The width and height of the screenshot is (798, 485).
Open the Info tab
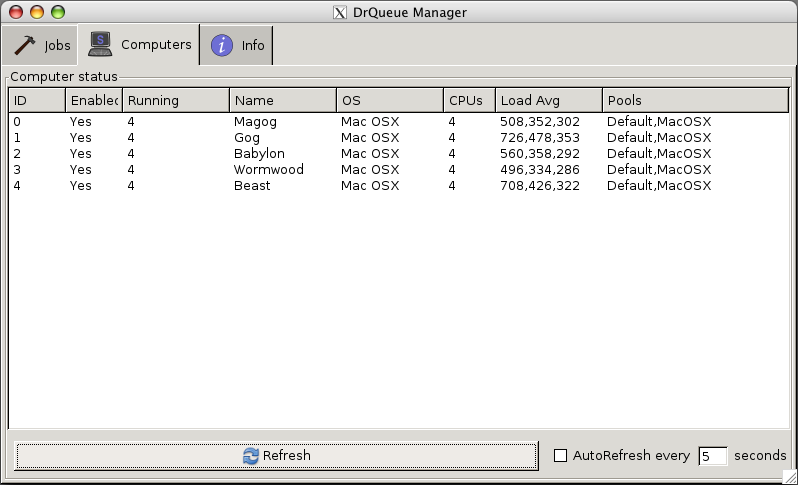[x=236, y=45]
